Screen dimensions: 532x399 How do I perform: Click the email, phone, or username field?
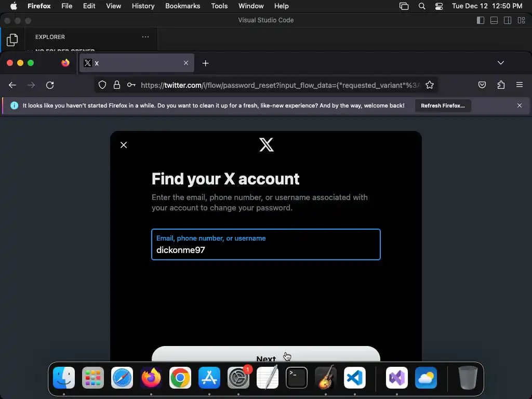pos(265,244)
